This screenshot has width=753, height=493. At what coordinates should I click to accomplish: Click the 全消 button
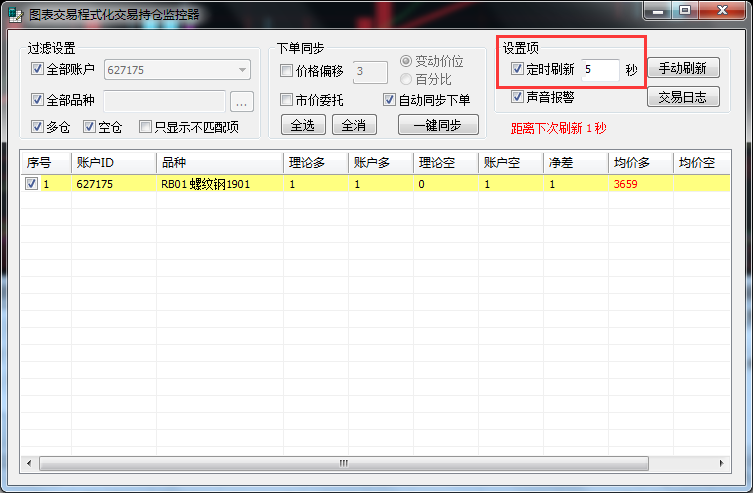354,125
